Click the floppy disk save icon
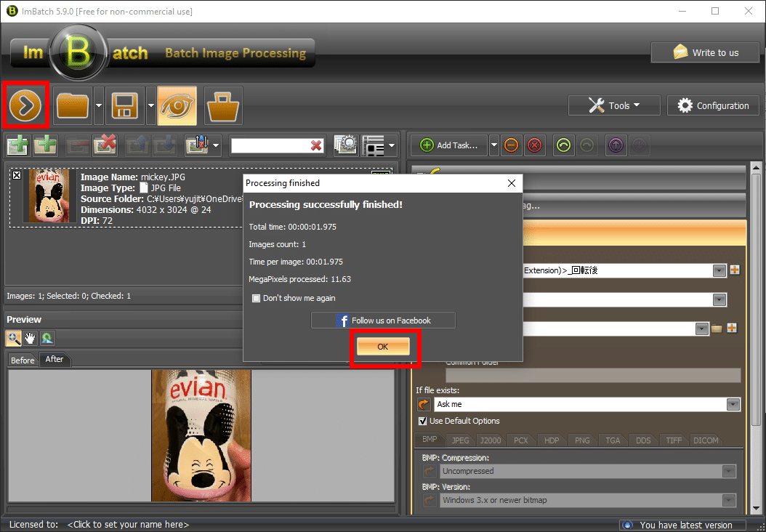The width and height of the screenshot is (766, 532). point(125,106)
